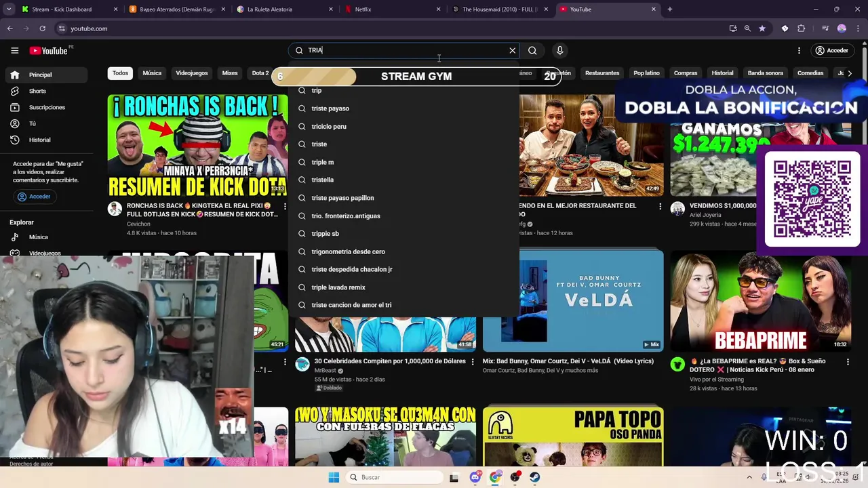Click the Acceder button in header
Image resolution: width=868 pixels, height=488 pixels.
[831, 50]
